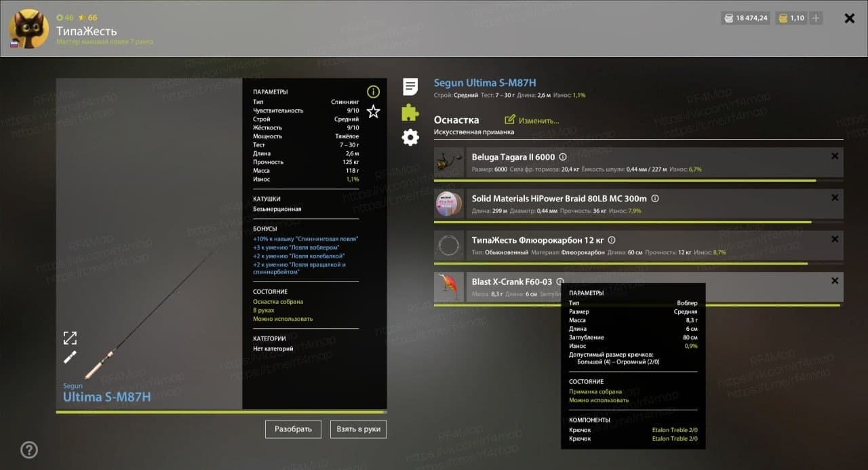Toggle the favorite star for this rod

373,112
